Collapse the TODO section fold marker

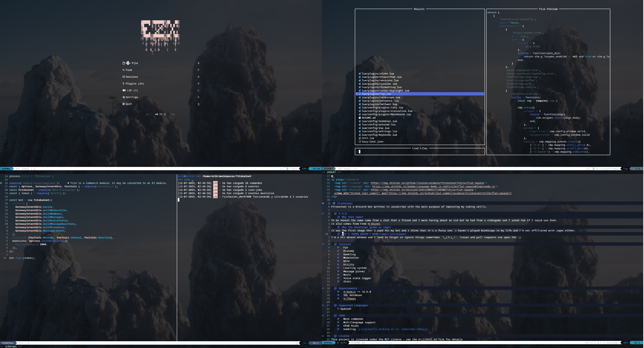coord(323,316)
